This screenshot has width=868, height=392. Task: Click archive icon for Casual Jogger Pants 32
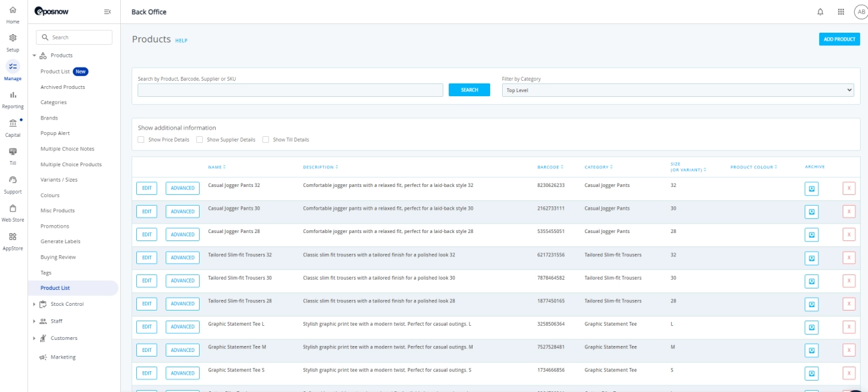(x=811, y=188)
